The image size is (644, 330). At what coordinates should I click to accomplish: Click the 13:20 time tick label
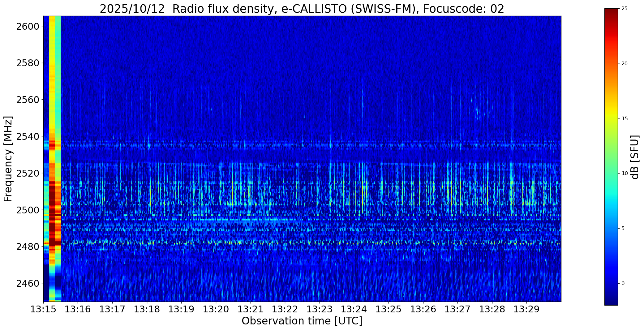click(x=216, y=309)
